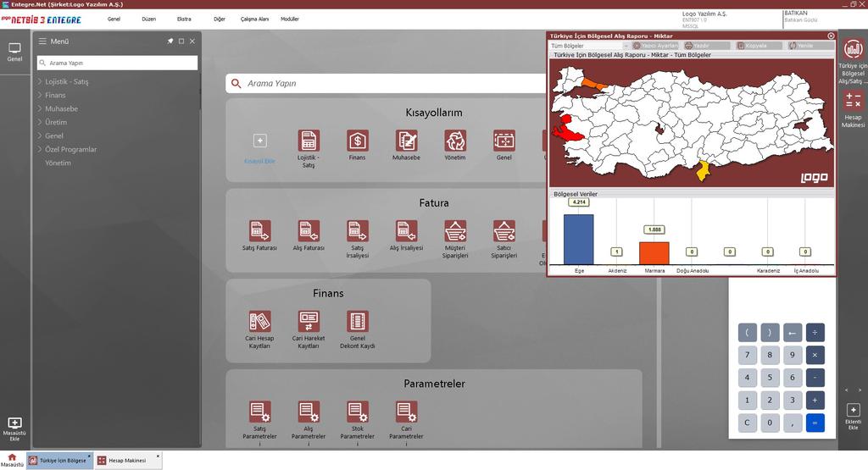Click the Yazıcı Ayarları button in the report window
The height and width of the screenshot is (470, 868).
point(655,46)
